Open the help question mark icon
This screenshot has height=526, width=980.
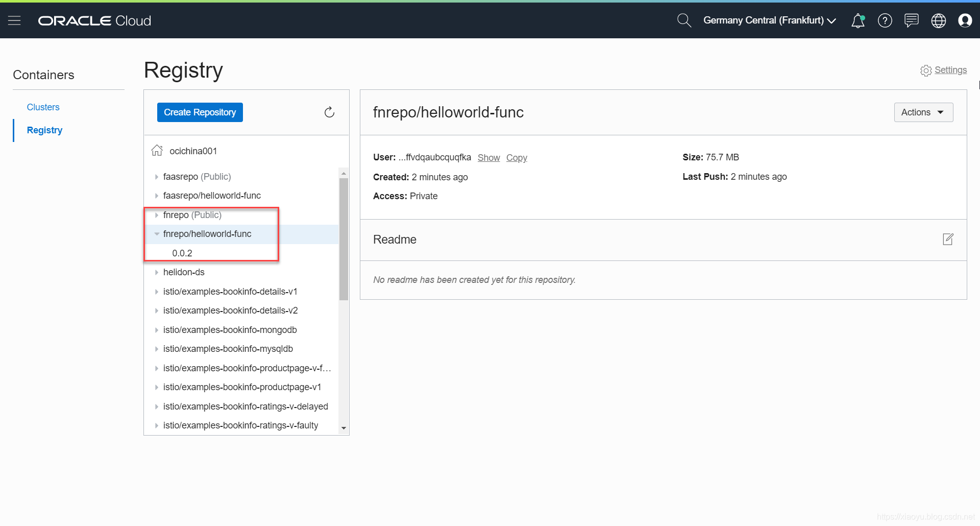(x=885, y=20)
